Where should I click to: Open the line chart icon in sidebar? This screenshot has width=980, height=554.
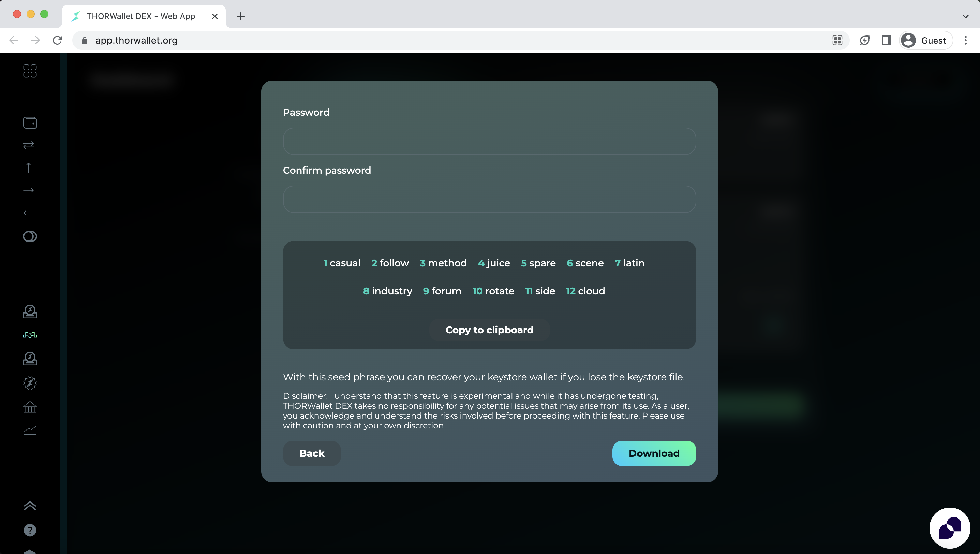click(30, 431)
